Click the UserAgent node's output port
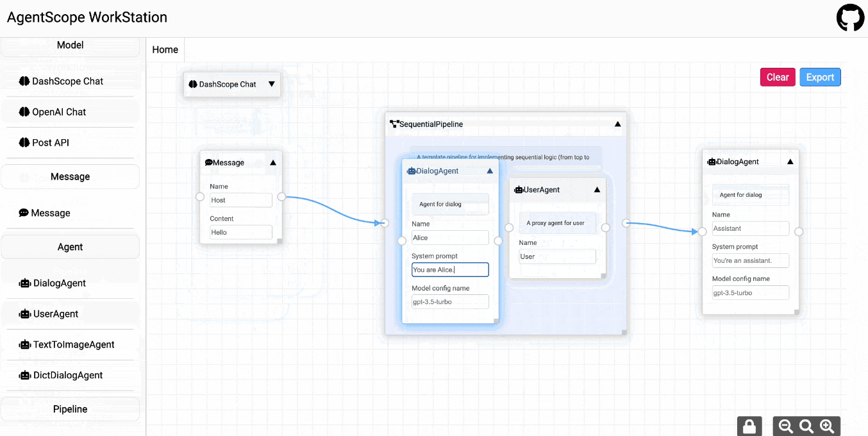Image resolution: width=868 pixels, height=436 pixels. [x=605, y=228]
